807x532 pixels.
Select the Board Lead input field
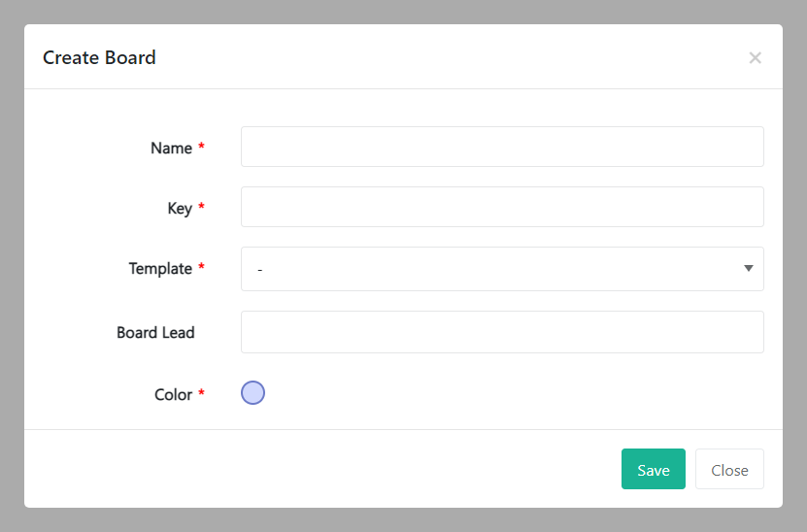coord(502,332)
